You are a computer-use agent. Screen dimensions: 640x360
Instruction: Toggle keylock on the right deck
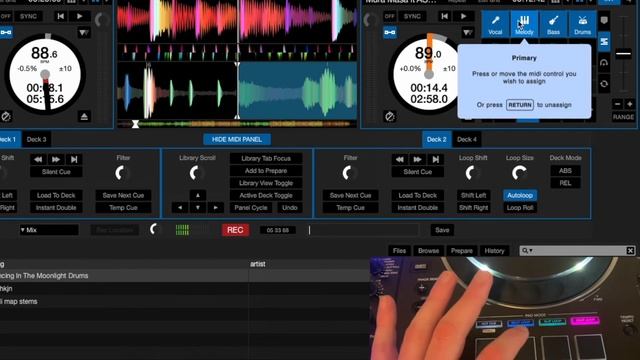pos(390,32)
